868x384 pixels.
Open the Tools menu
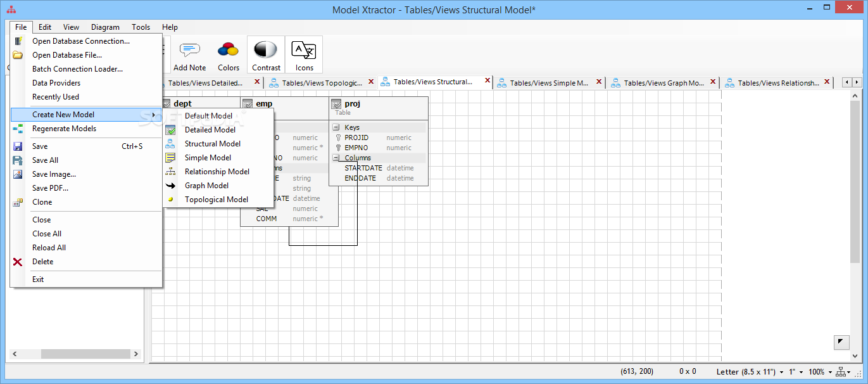pyautogui.click(x=141, y=27)
